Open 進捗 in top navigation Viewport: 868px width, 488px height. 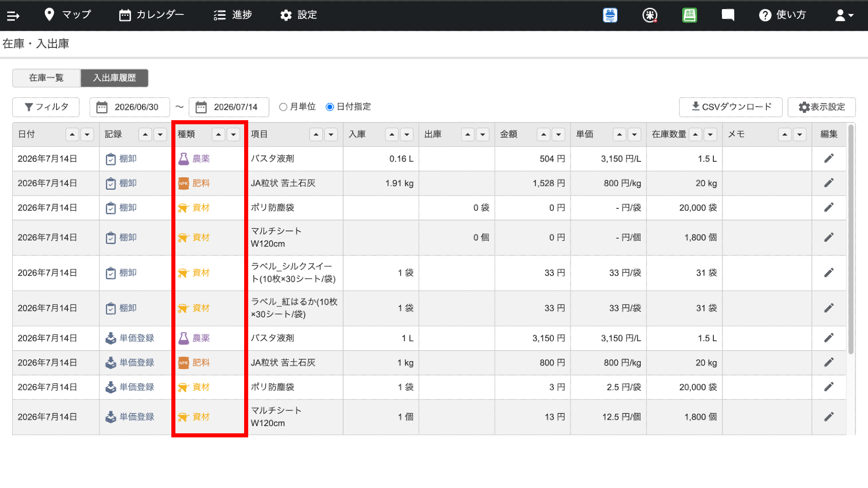pos(233,15)
